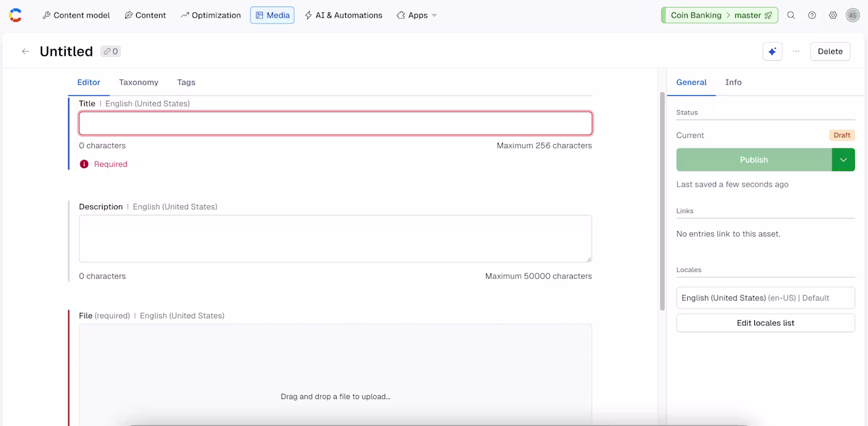Switch to the Tags tab

[186, 82]
